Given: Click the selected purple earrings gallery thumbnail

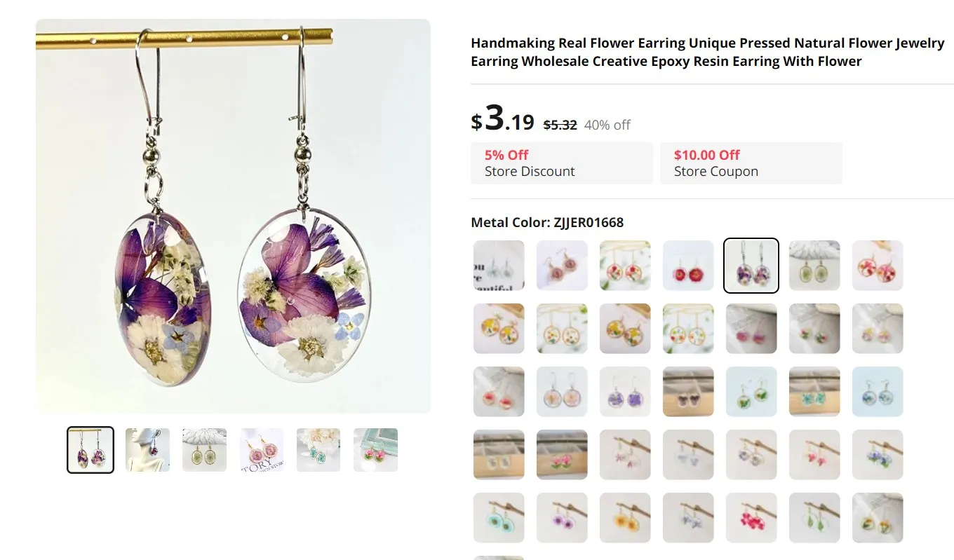Looking at the screenshot, I should tap(90, 450).
